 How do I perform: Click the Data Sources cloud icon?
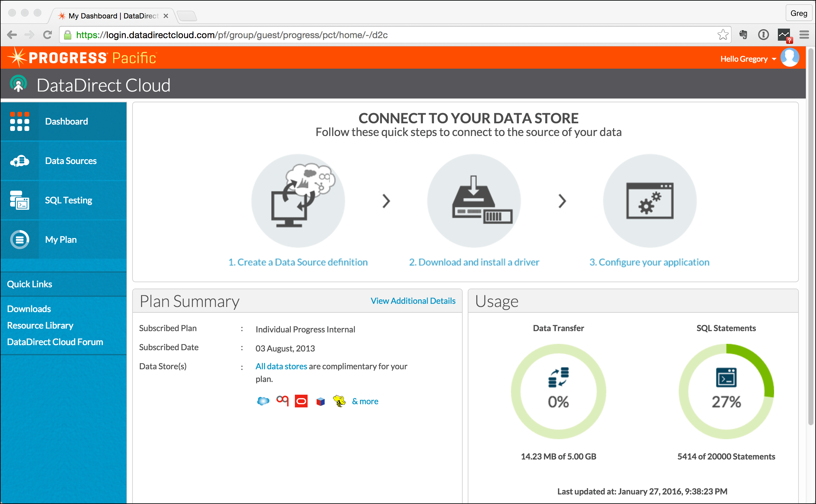[20, 161]
